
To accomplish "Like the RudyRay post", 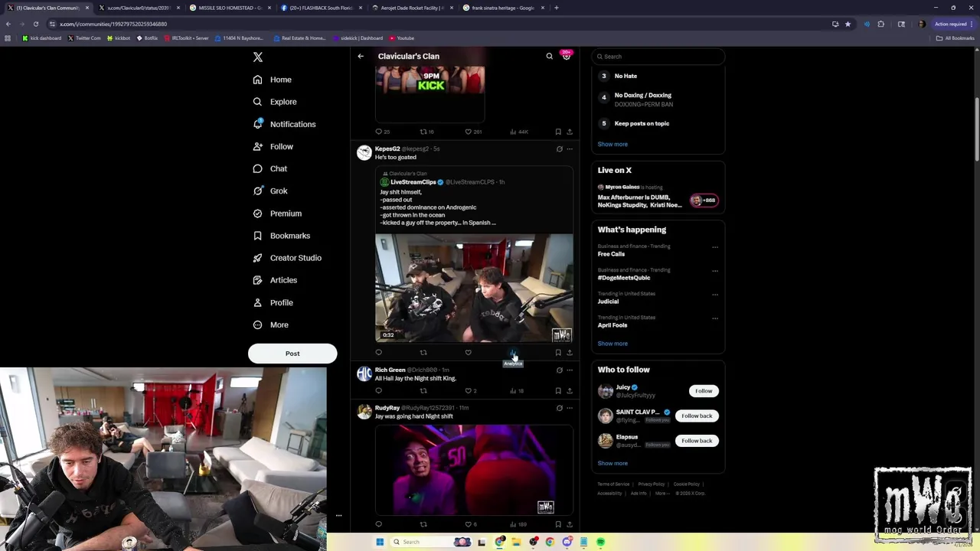I will click(468, 524).
